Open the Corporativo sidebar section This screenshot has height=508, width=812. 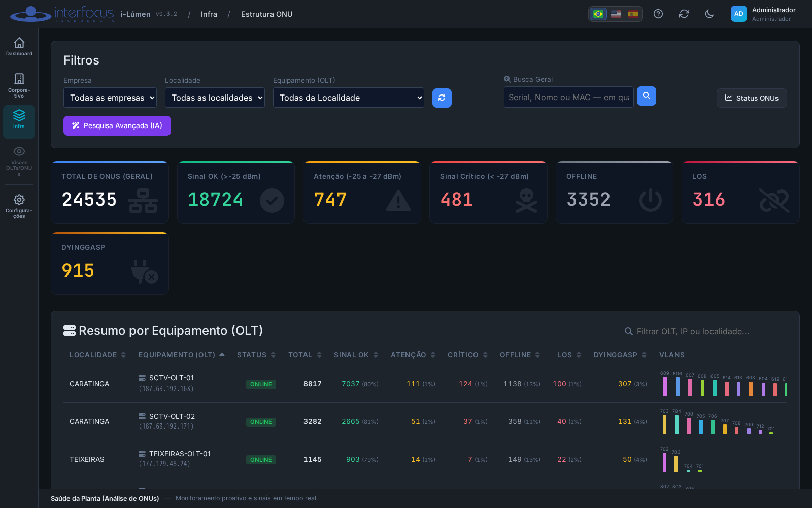tap(19, 85)
